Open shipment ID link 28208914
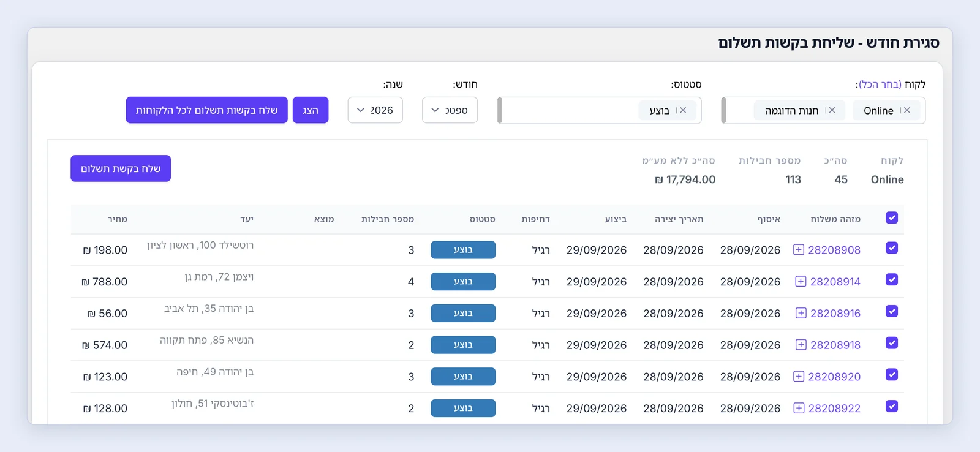The width and height of the screenshot is (980, 452). 835,282
